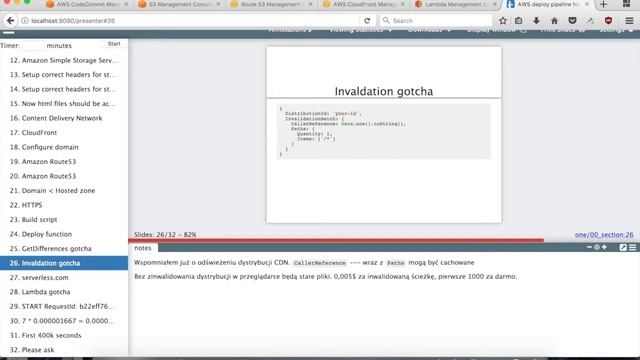Click the green arrow extension icon
Viewport: 640px width, 360px height.
(590, 20)
